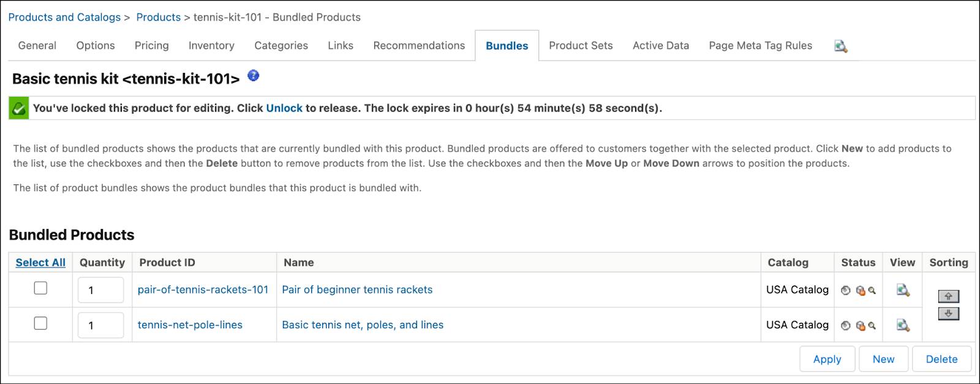Switch to the Inventory tab
Viewport: 980px width, 384px height.
tap(211, 45)
